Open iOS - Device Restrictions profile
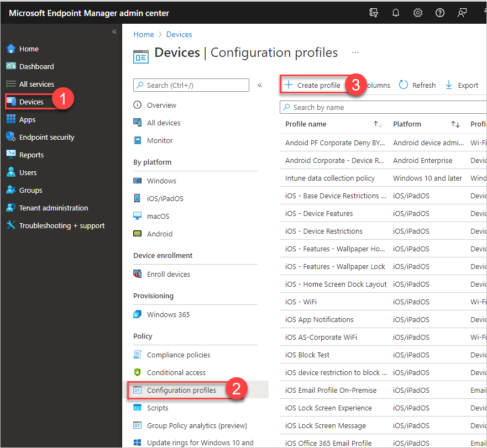Screen dimensions: 487x448 [x=323, y=231]
